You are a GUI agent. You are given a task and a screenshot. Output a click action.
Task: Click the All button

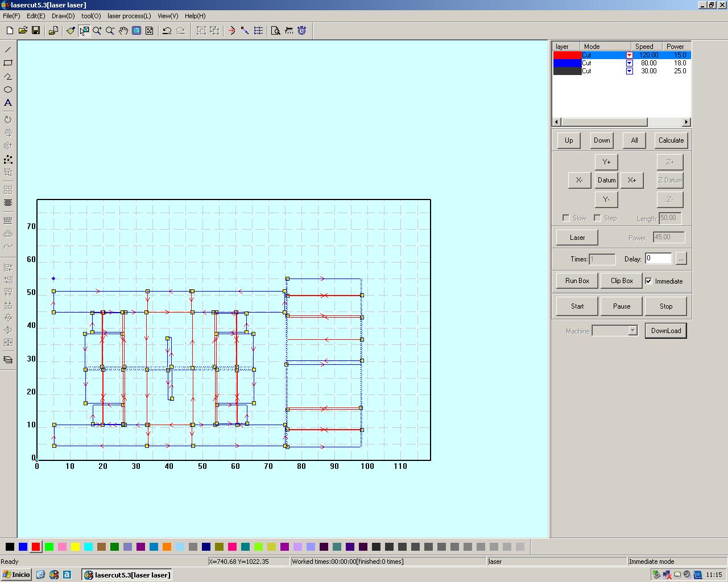click(x=634, y=140)
